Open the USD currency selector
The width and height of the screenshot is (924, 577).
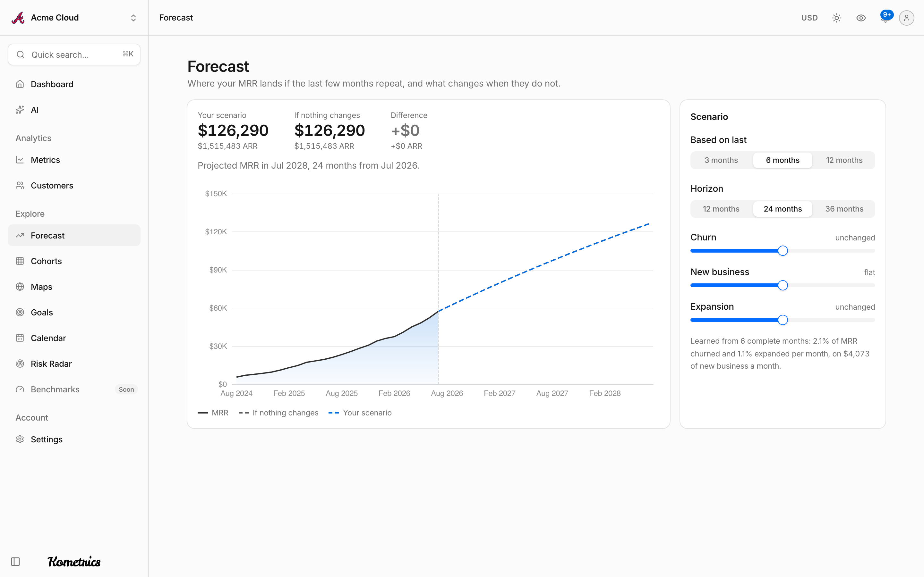tap(809, 18)
